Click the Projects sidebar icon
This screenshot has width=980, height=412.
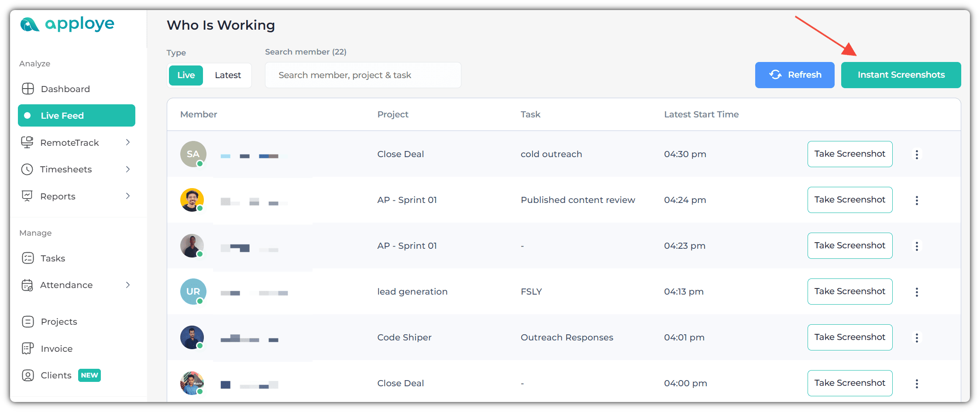pyautogui.click(x=28, y=322)
